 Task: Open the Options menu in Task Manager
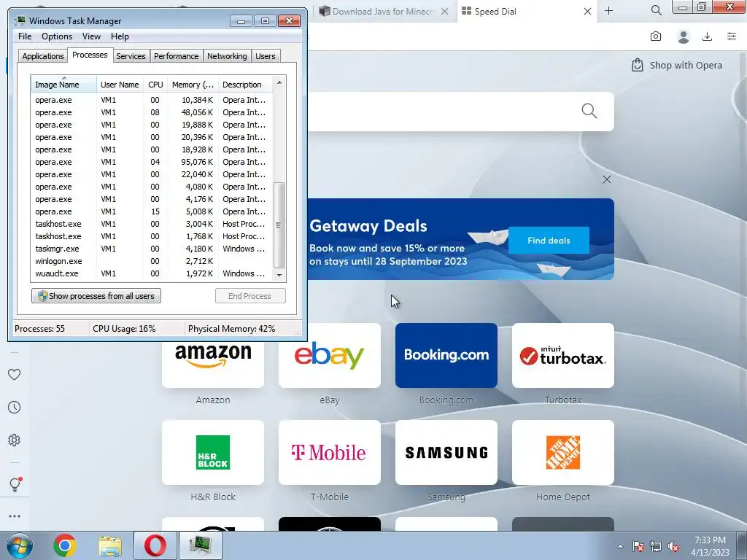57,36
